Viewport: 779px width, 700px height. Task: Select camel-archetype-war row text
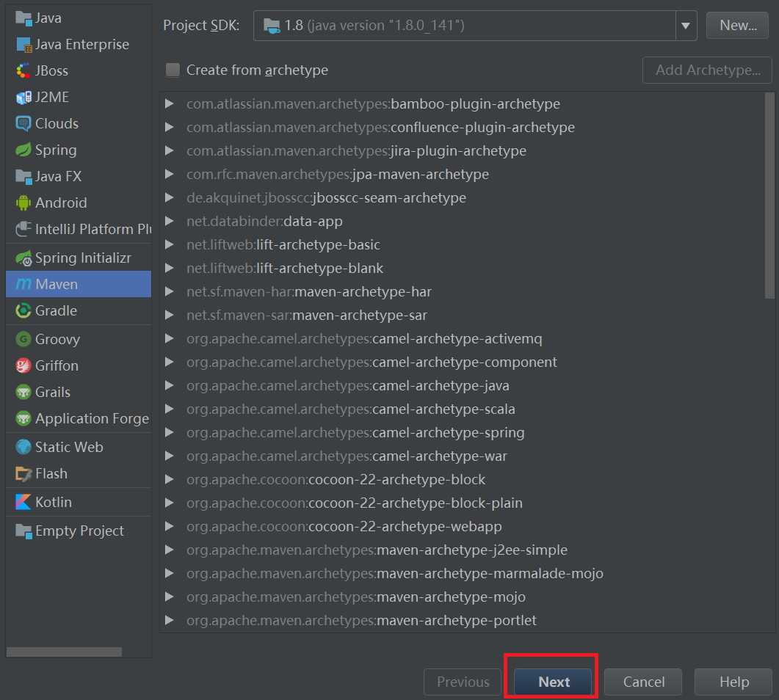coord(347,456)
